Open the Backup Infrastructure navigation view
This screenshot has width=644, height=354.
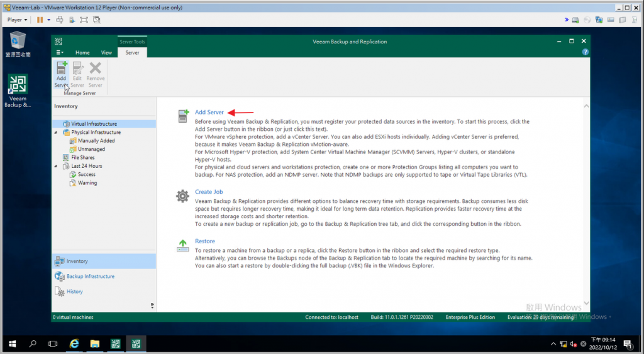104,277
